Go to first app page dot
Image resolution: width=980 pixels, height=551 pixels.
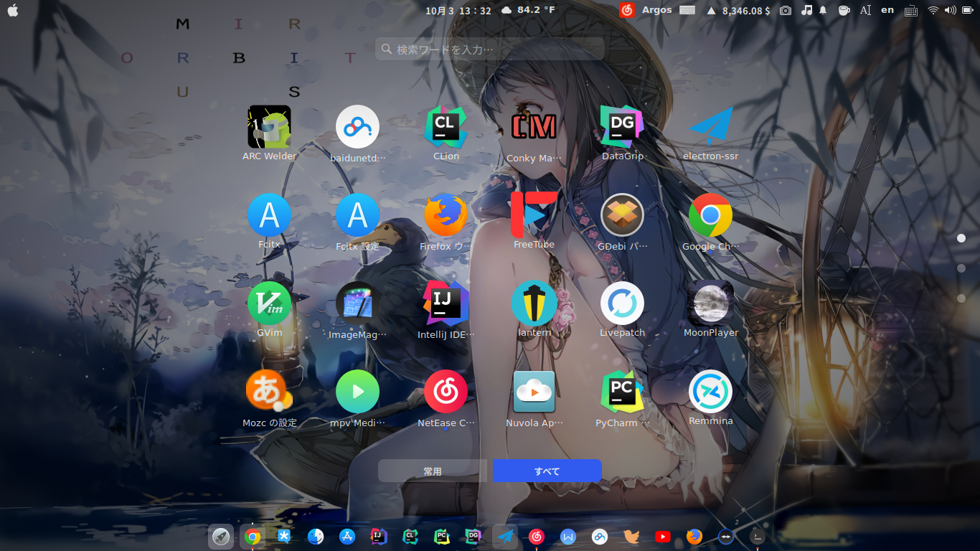click(961, 237)
